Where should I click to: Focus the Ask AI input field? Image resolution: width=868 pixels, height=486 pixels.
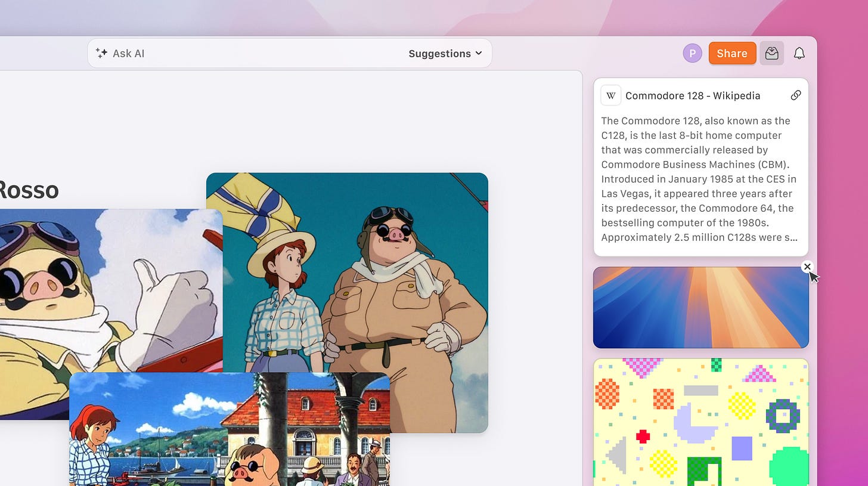(290, 53)
